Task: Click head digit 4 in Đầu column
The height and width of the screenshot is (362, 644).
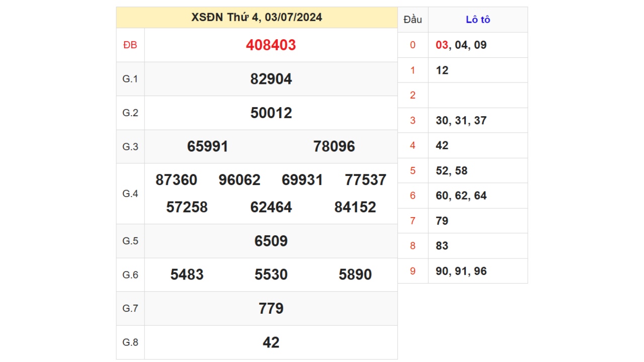Action: [x=413, y=146]
